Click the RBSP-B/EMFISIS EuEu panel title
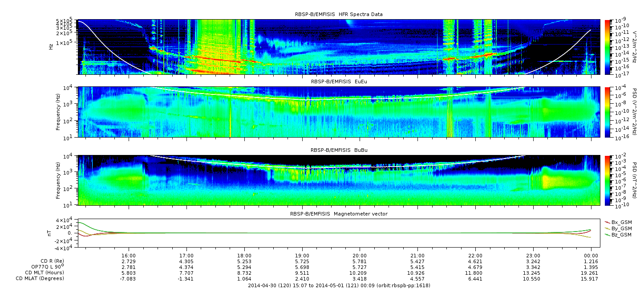The width and height of the screenshot is (644, 293). (x=339, y=82)
